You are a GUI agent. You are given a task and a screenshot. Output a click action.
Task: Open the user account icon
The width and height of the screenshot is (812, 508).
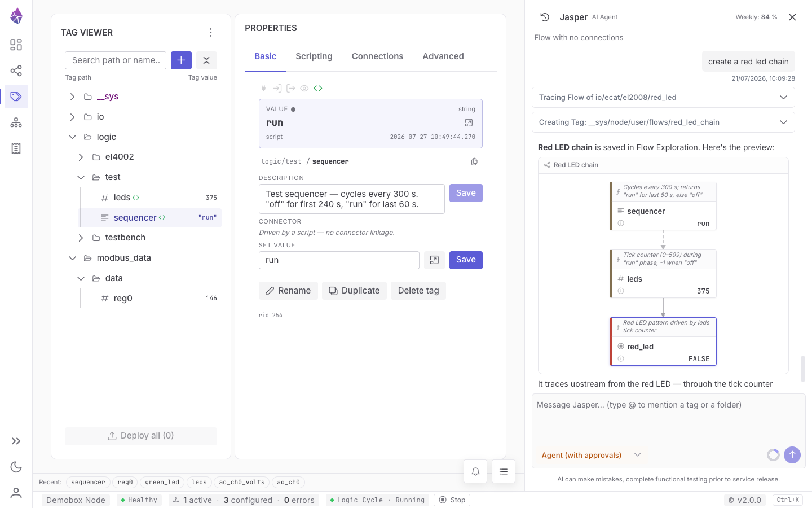[x=16, y=493]
